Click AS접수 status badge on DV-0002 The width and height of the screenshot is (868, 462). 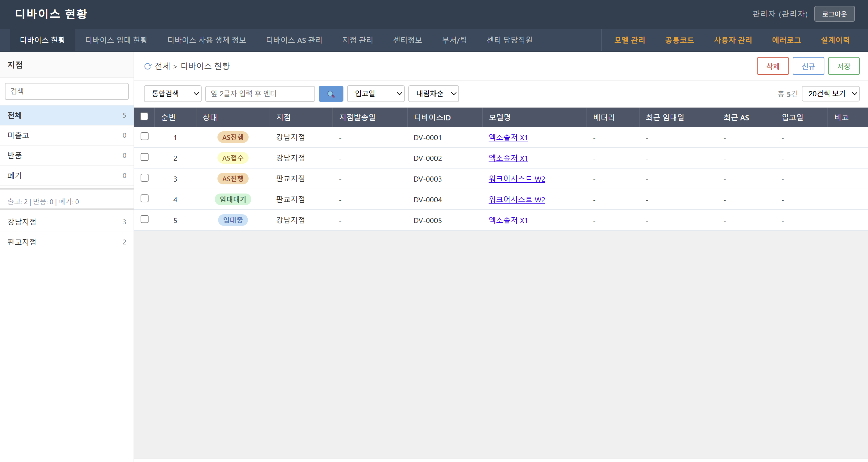[233, 158]
